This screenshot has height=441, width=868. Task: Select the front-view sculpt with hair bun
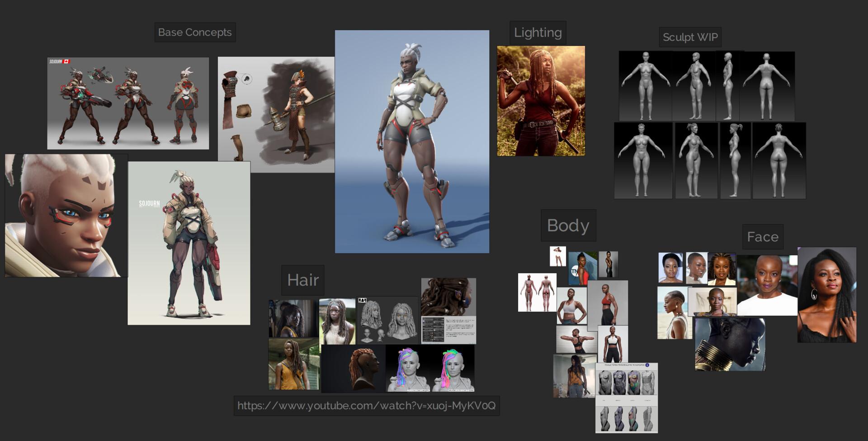point(642,160)
